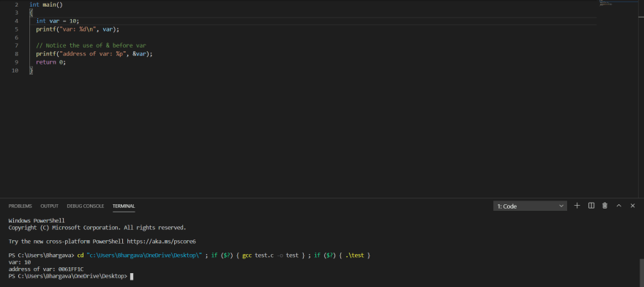Click line number 8 in the gutter
Viewport: 644px width, 287px height.
tap(16, 54)
